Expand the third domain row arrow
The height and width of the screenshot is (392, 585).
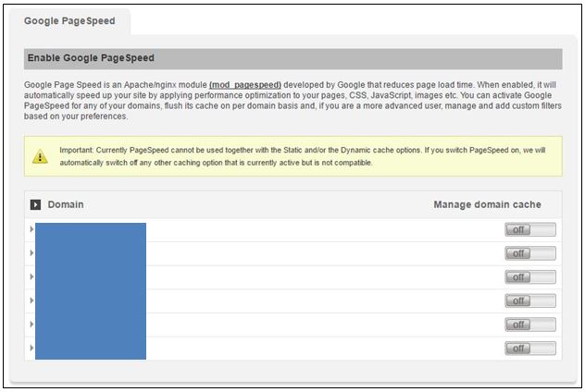31,276
